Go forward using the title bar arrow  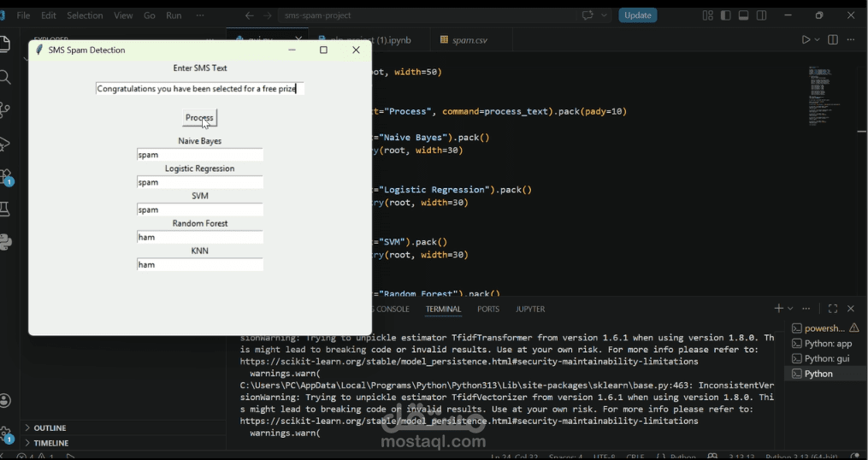pos(268,15)
